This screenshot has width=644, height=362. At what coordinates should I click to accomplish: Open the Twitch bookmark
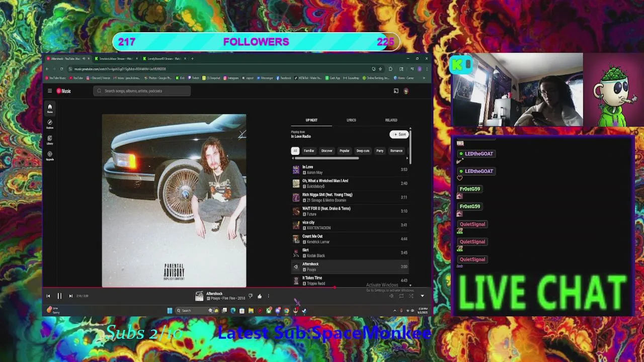195,78
